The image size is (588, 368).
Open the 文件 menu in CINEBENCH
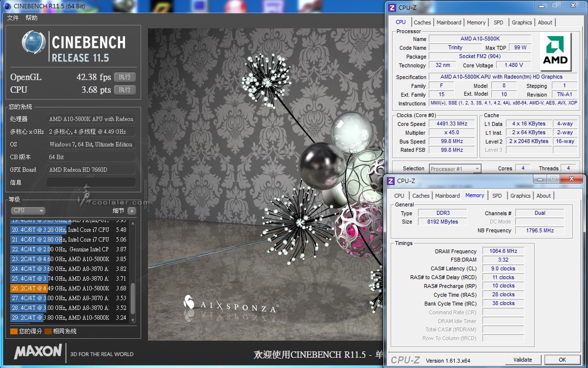tap(13, 18)
